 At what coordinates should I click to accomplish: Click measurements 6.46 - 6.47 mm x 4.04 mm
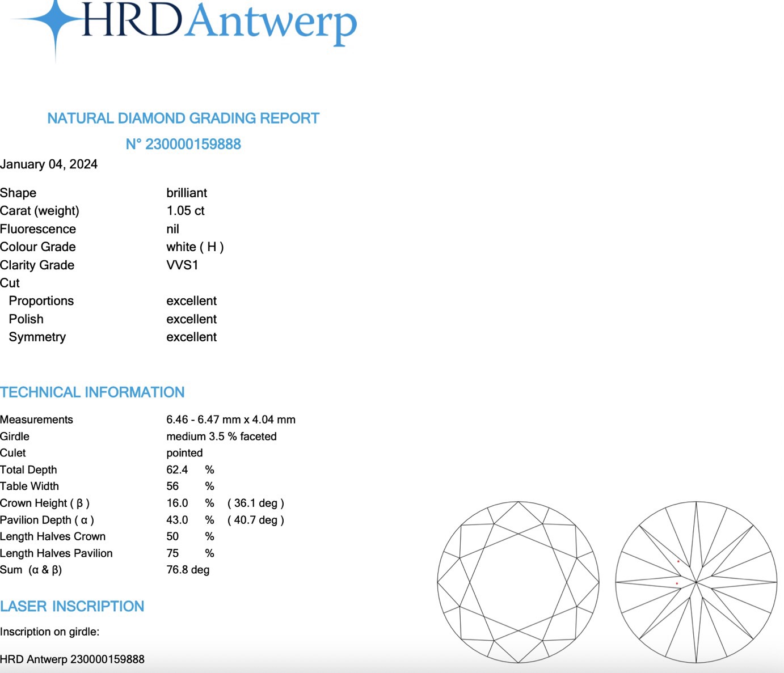(231, 420)
